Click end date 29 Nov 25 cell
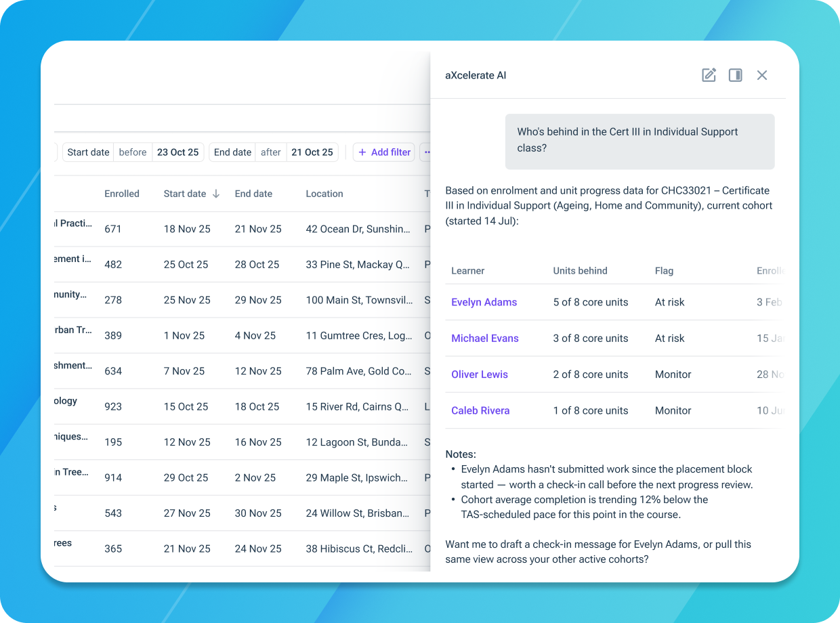 click(x=258, y=300)
